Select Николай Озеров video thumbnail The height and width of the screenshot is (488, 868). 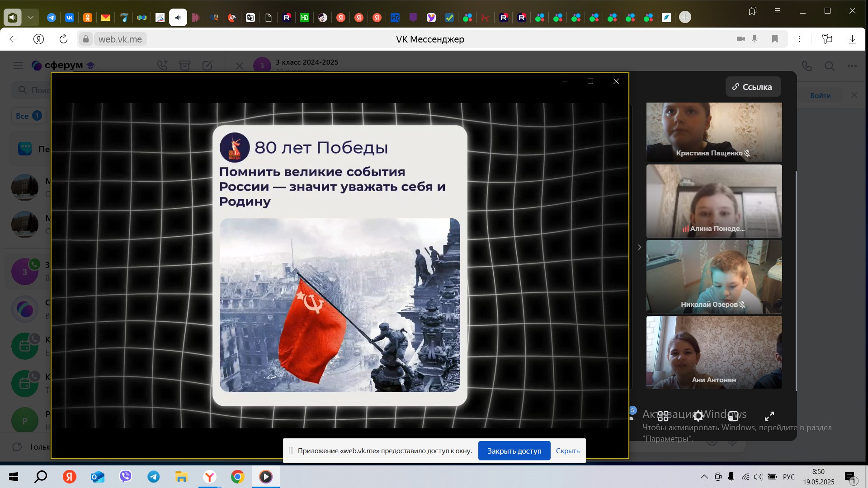coord(714,277)
